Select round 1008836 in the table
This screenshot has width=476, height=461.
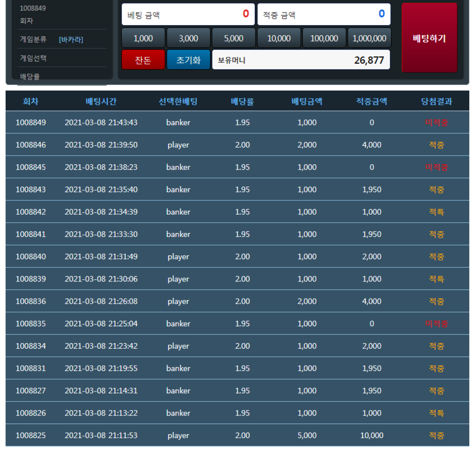pyautogui.click(x=31, y=301)
